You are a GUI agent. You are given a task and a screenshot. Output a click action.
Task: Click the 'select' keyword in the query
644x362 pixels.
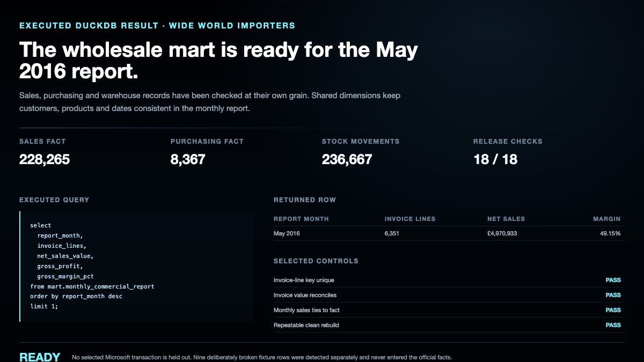(41, 226)
